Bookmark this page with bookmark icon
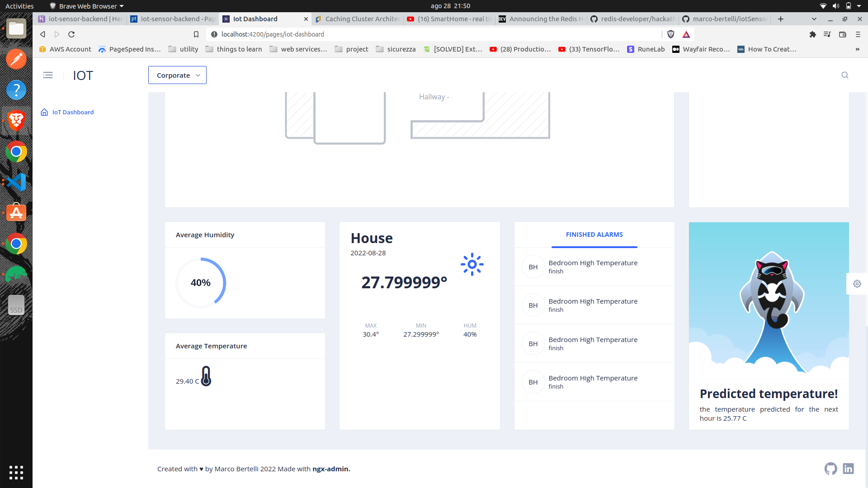 point(196,34)
